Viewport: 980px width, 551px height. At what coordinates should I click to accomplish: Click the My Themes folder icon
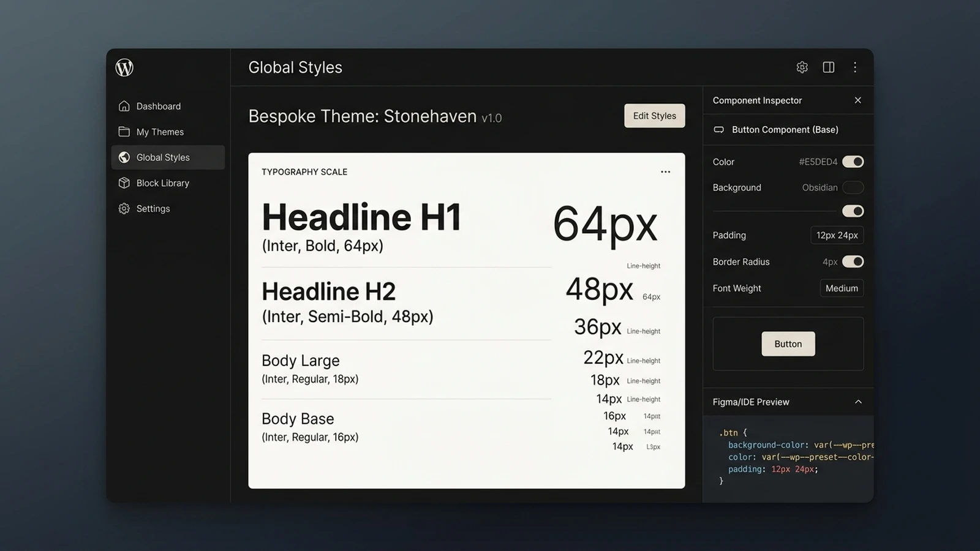pos(124,132)
